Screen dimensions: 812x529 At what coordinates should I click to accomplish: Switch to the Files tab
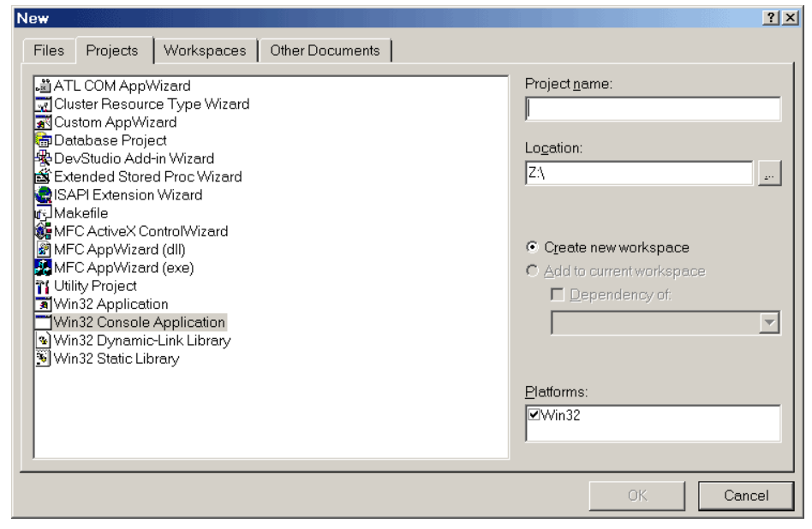pyautogui.click(x=49, y=51)
